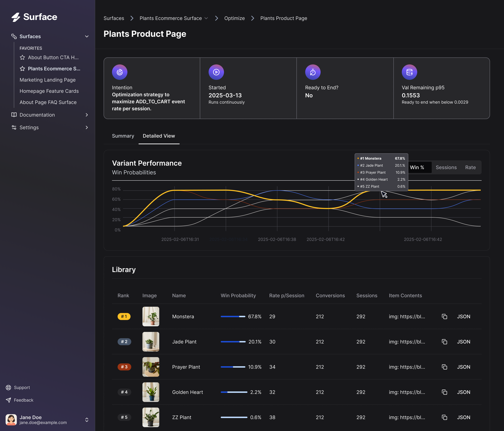Click star icon beside Plants Ecommerce favorite
Image resolution: width=504 pixels, height=431 pixels.
click(x=22, y=69)
